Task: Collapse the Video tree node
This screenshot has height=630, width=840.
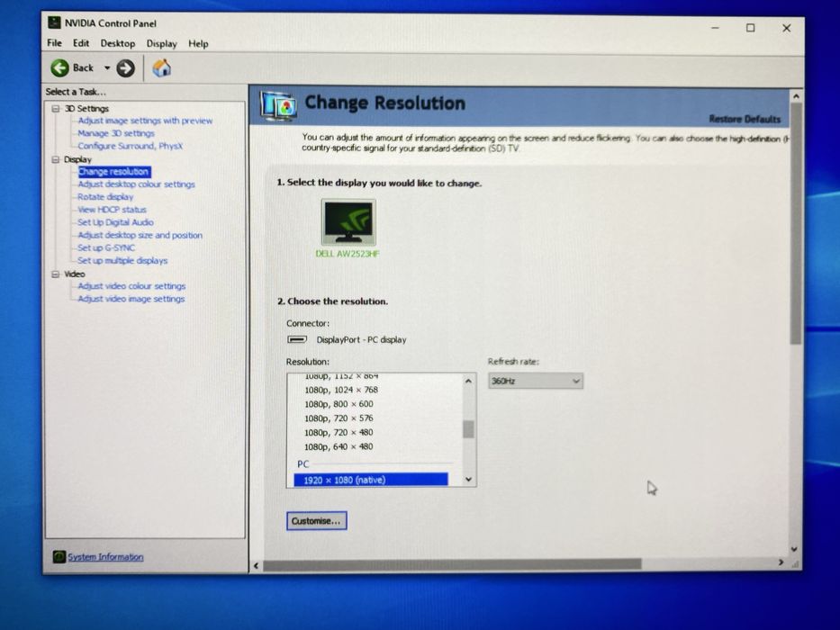Action: coord(55,274)
